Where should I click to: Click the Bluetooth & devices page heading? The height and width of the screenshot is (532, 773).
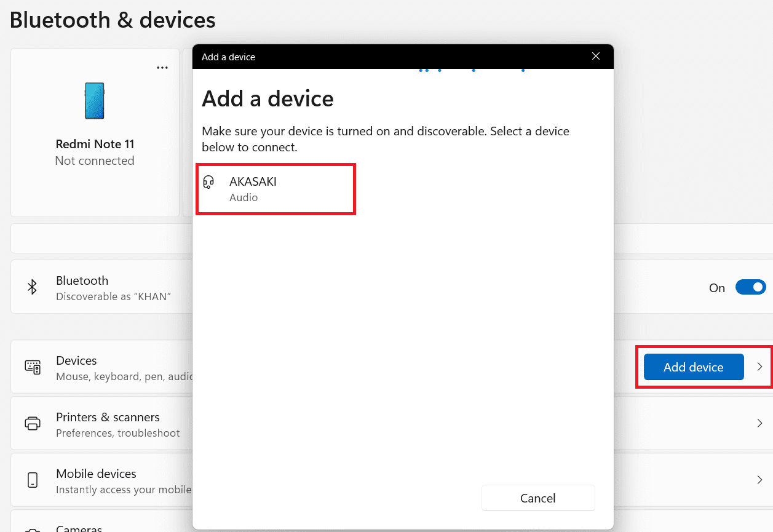pyautogui.click(x=112, y=20)
